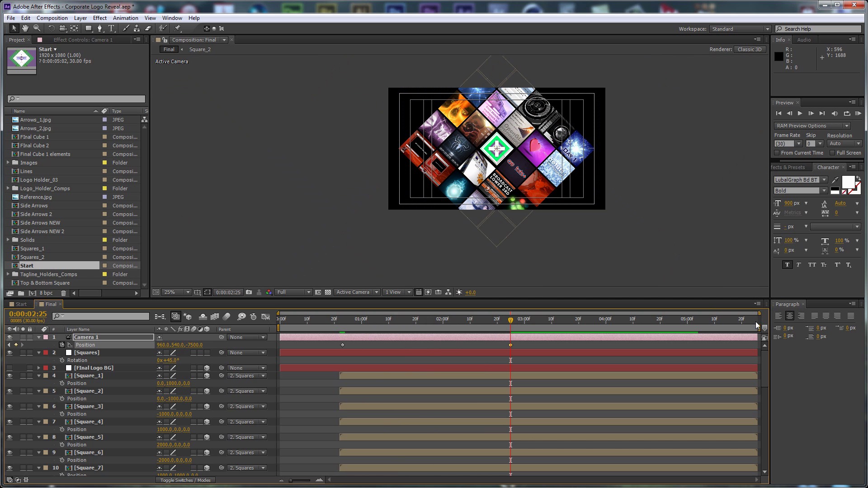The image size is (868, 488).
Task: Open the Active Camera view dropdown
Action: point(357,292)
